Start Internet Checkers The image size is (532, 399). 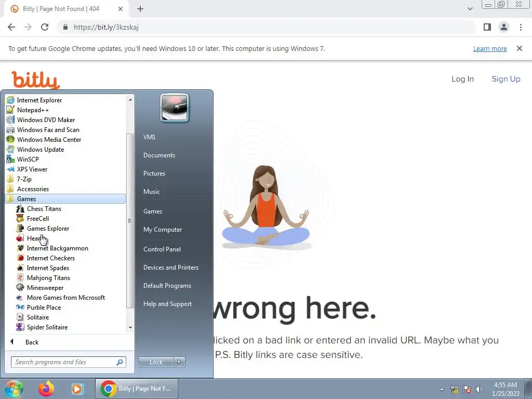(x=50, y=258)
